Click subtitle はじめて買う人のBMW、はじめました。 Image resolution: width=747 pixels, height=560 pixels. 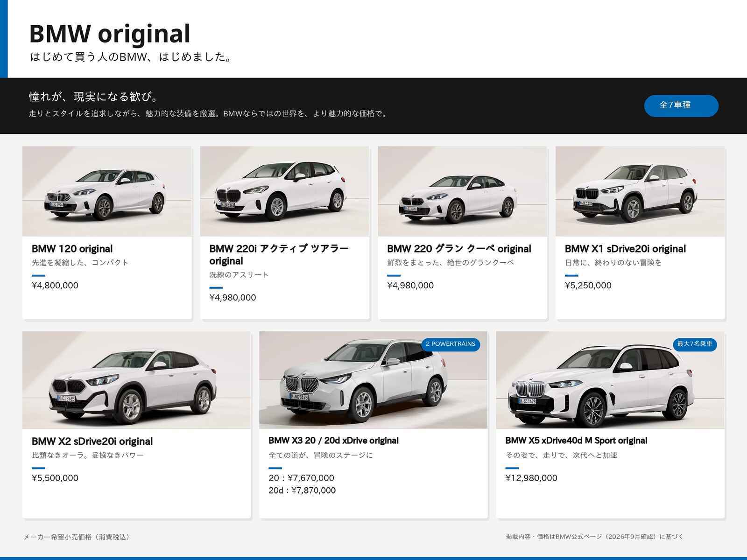[x=131, y=57]
